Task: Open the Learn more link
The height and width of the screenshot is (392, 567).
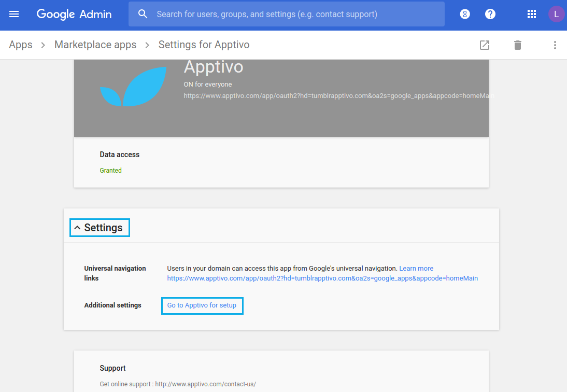Action: (x=416, y=268)
